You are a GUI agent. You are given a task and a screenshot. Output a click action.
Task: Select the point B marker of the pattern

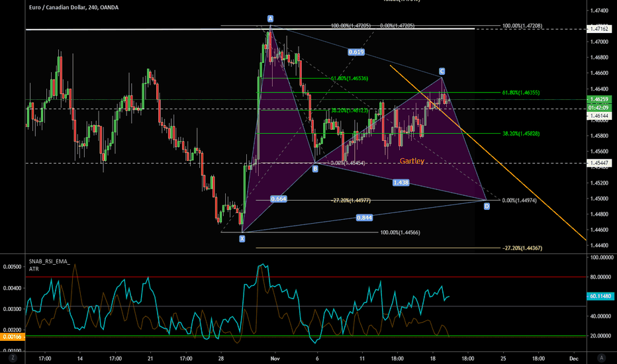[315, 169]
